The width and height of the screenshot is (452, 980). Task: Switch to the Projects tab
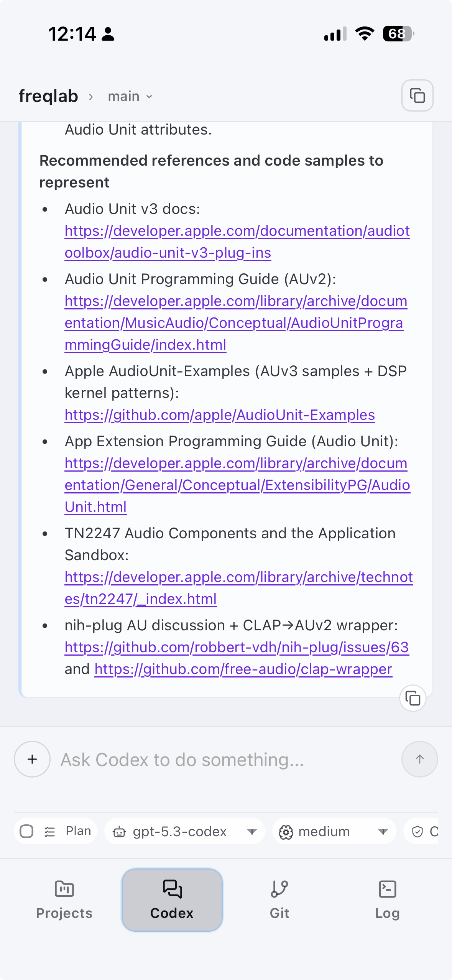[x=64, y=899]
